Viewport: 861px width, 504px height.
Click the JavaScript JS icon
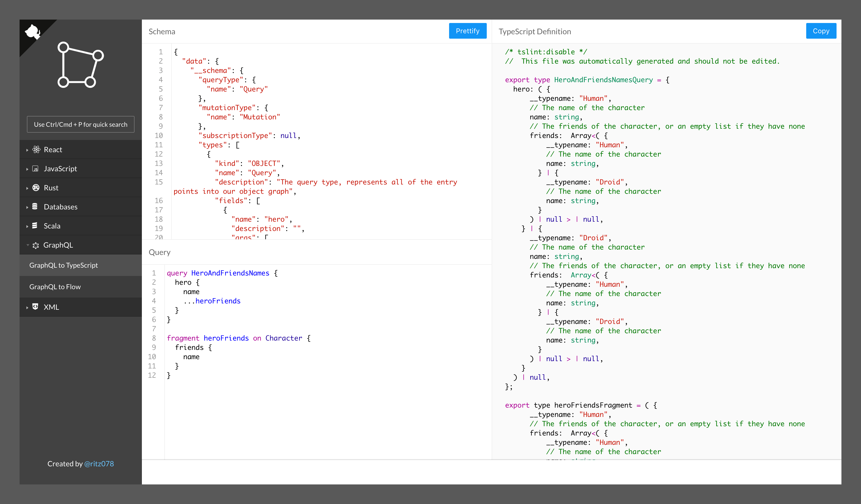point(35,169)
